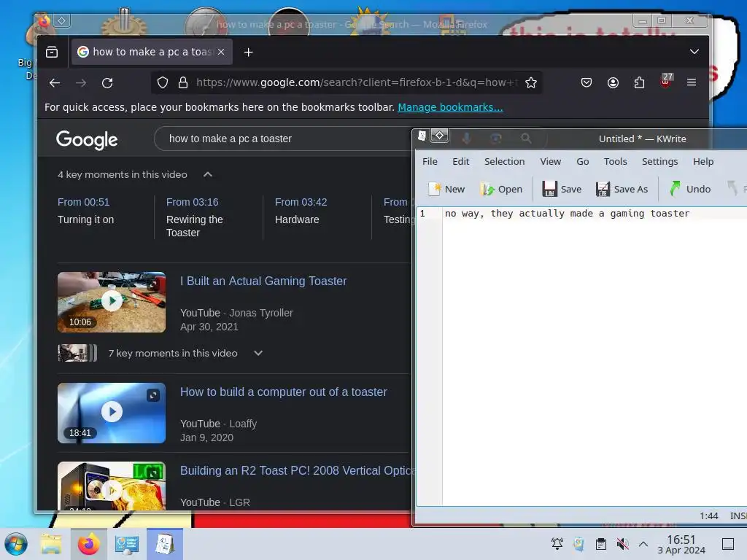This screenshot has height=560, width=747.
Task: Expand hidden system tray icons arrow
Action: (643, 544)
